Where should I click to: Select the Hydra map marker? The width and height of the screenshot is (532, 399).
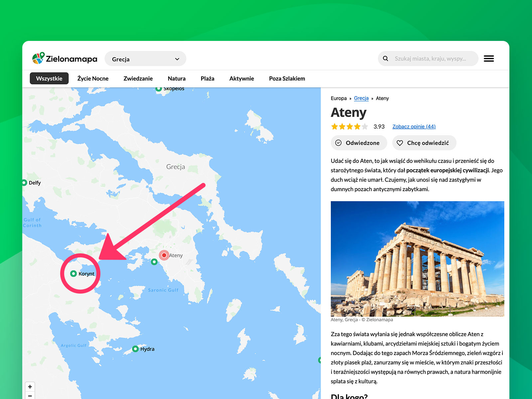pos(135,349)
